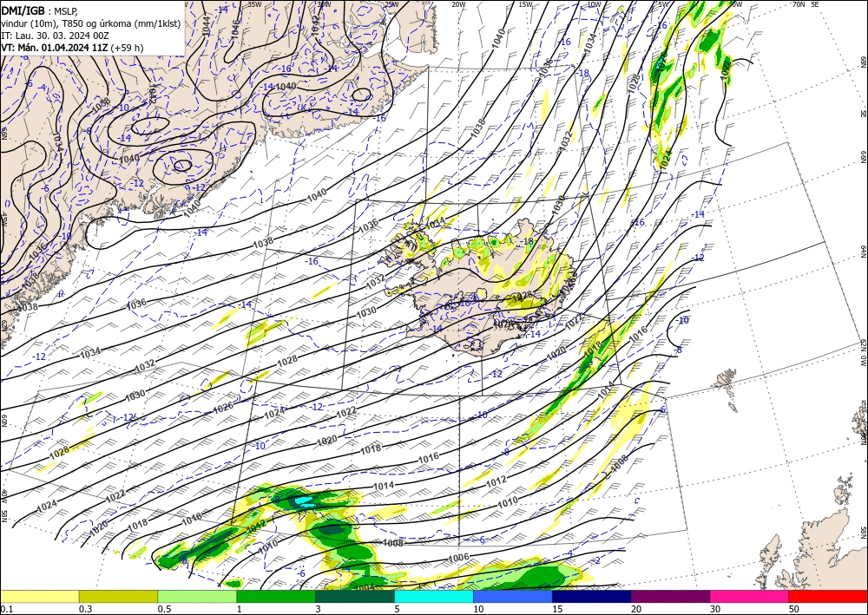Select the green 1–3 legend swatch
This screenshot has width=868, height=615.
point(276,596)
